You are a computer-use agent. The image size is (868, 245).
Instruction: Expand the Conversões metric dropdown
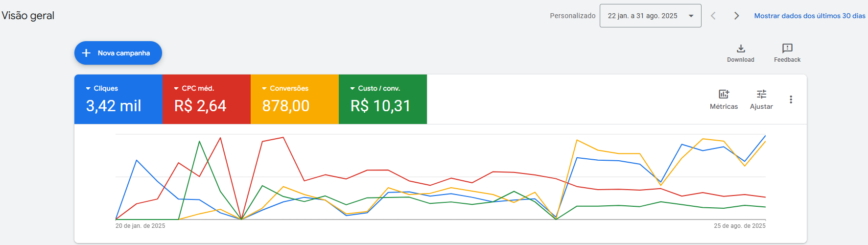tap(264, 89)
